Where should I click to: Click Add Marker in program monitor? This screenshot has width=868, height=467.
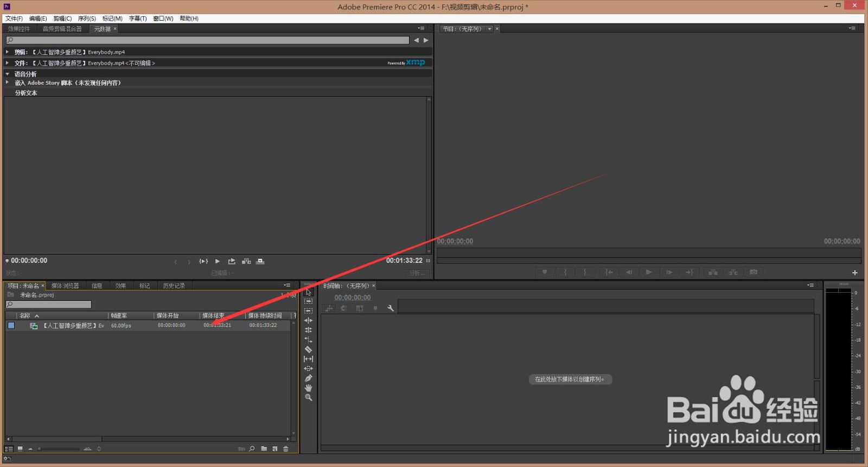coord(545,272)
